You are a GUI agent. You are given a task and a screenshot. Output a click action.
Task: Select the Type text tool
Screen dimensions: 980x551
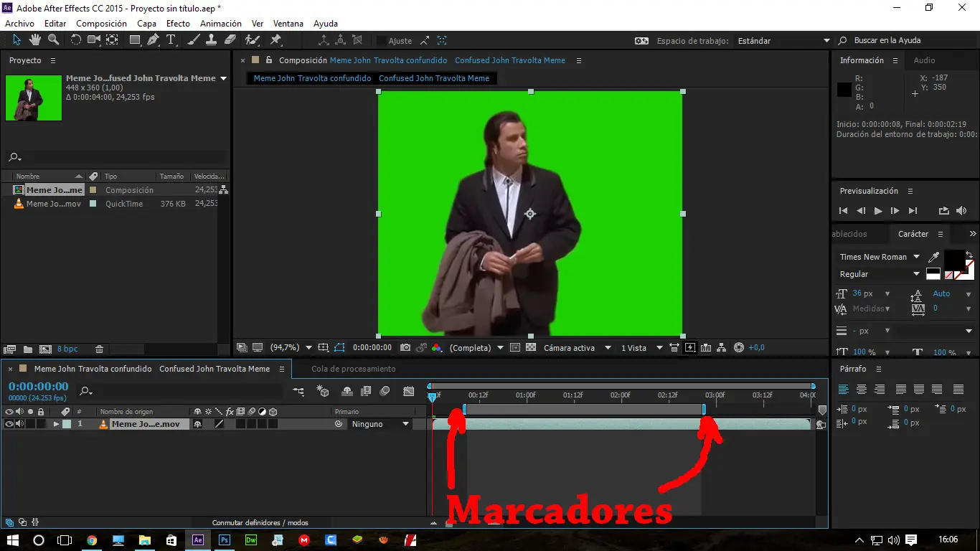171,40
